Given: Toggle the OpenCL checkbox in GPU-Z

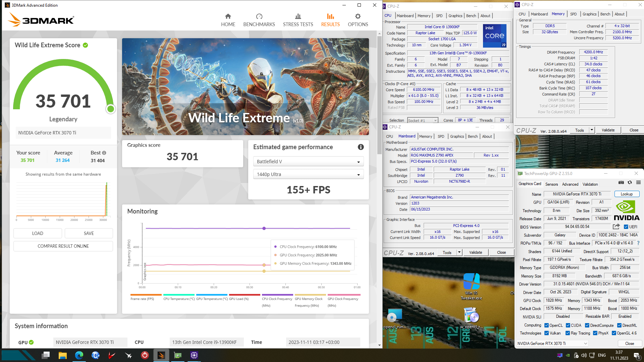Looking at the screenshot, I should [546, 325].
